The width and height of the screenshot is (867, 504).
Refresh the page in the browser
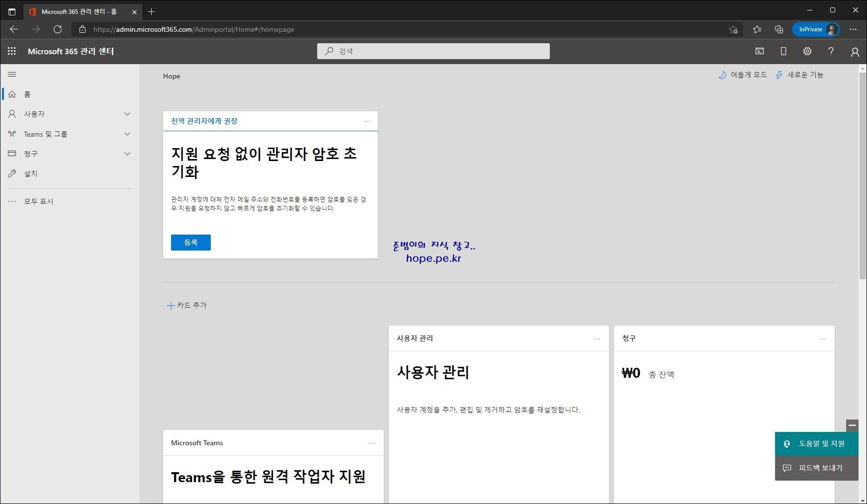click(x=58, y=29)
